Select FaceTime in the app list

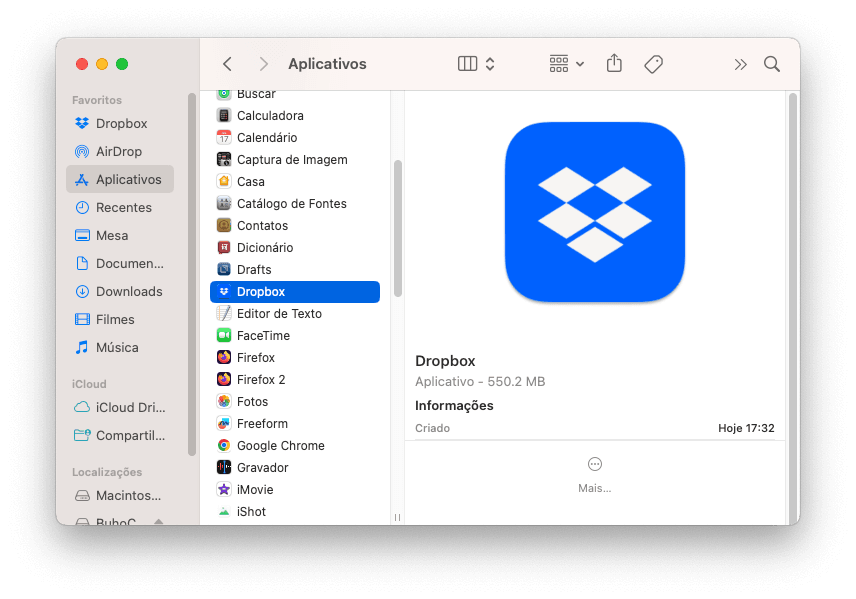tap(295, 336)
